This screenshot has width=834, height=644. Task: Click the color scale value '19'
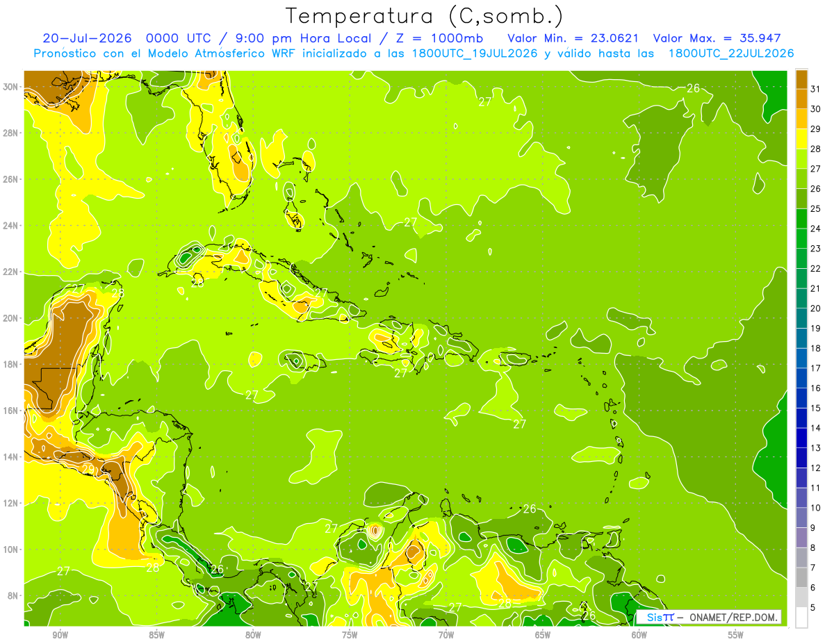click(816, 328)
